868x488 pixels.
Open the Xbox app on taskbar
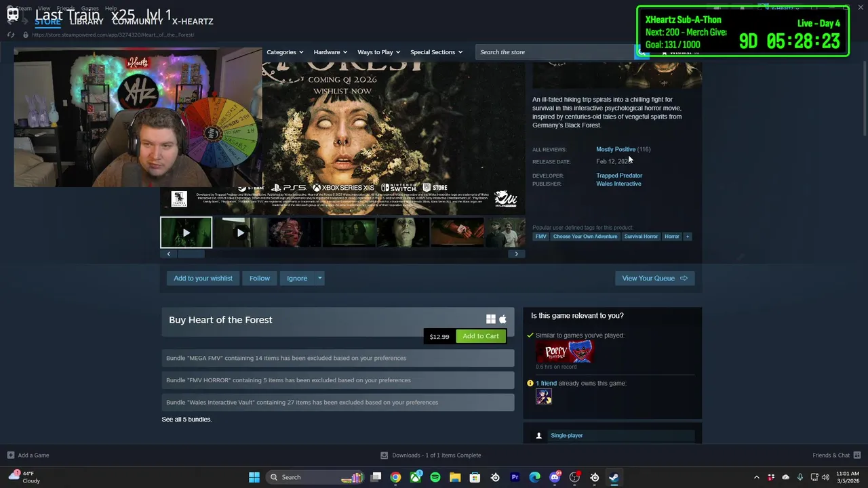pos(415,477)
